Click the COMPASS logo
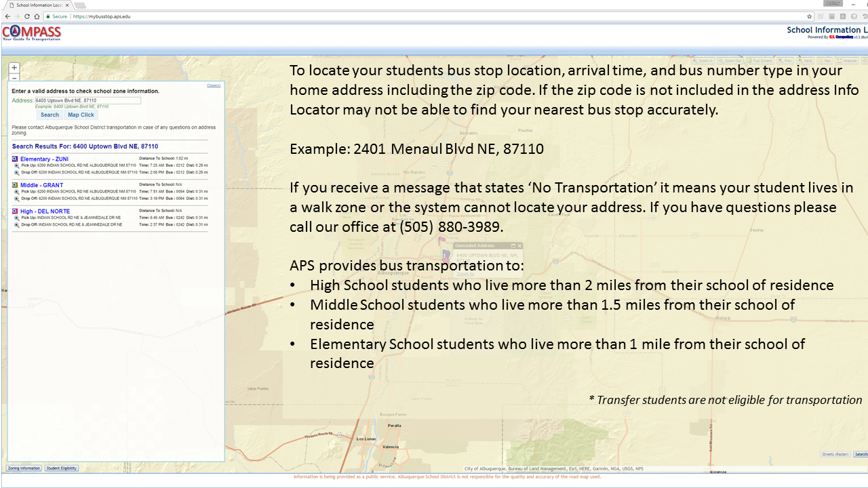The image size is (868, 488). tap(31, 33)
